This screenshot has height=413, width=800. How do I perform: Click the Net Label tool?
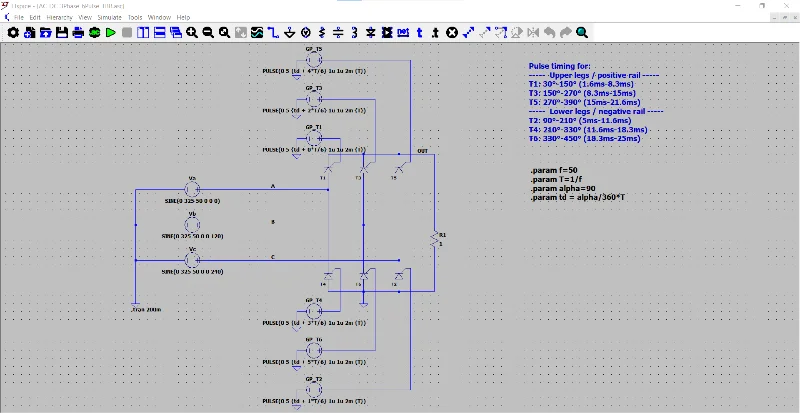click(x=403, y=33)
